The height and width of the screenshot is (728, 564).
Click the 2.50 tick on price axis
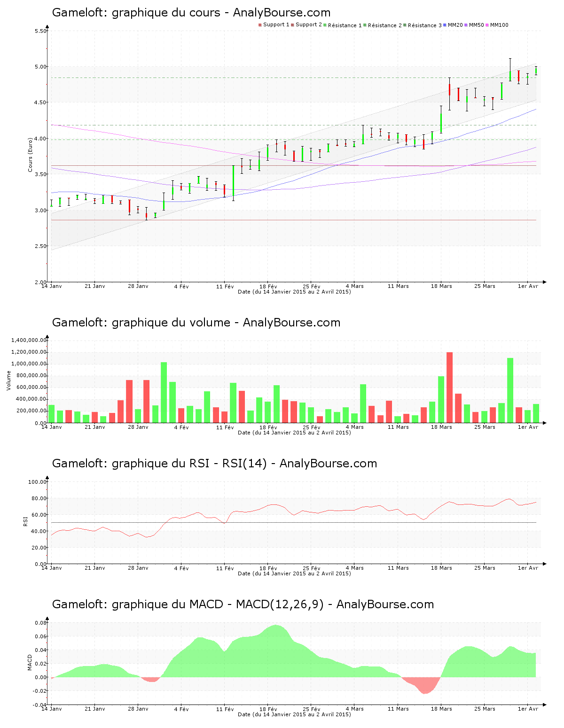tap(41, 246)
